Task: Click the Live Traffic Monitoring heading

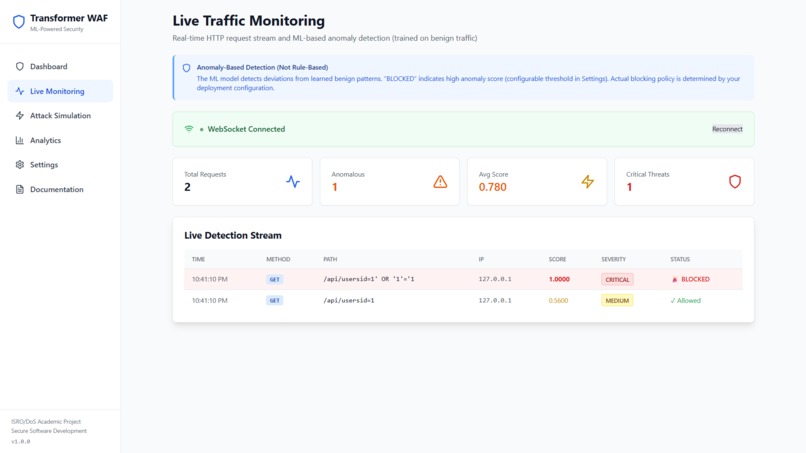Action: click(x=249, y=21)
